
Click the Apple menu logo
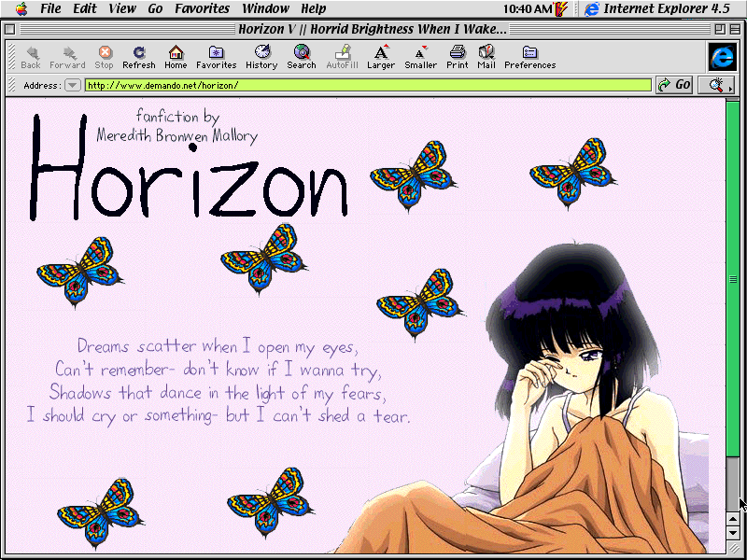21,8
